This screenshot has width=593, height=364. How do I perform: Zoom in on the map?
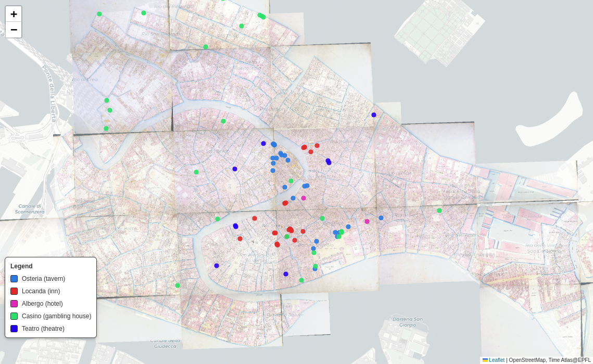[x=14, y=14]
